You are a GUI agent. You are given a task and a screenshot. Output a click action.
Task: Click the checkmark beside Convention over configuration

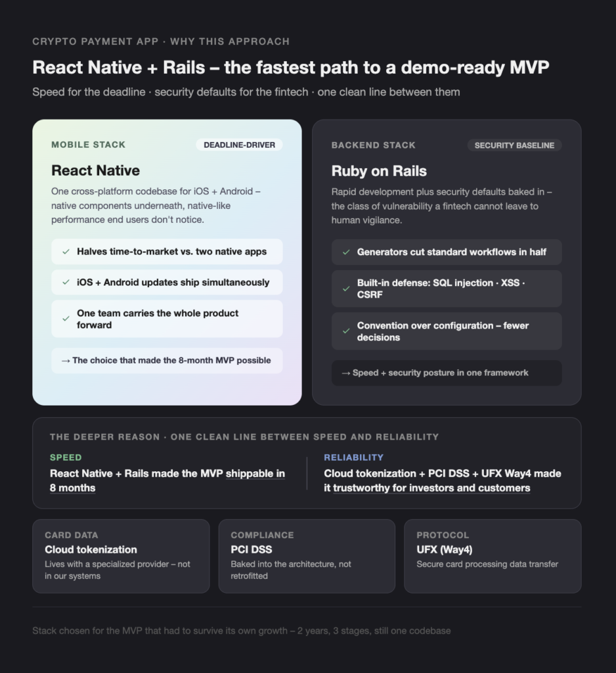tap(345, 331)
